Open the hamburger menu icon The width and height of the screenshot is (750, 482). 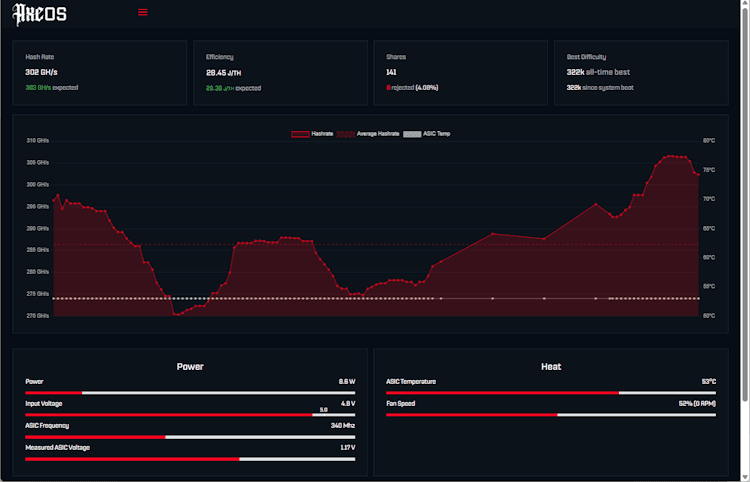pos(143,13)
